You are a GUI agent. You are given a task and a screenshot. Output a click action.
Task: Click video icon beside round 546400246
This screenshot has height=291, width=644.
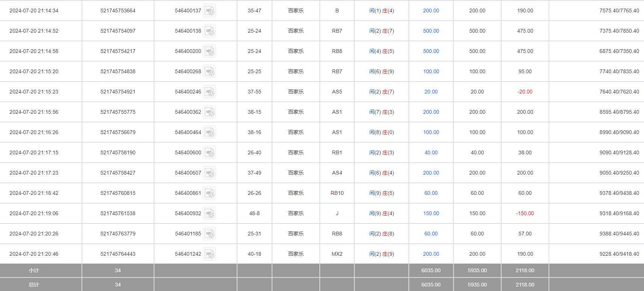point(209,92)
